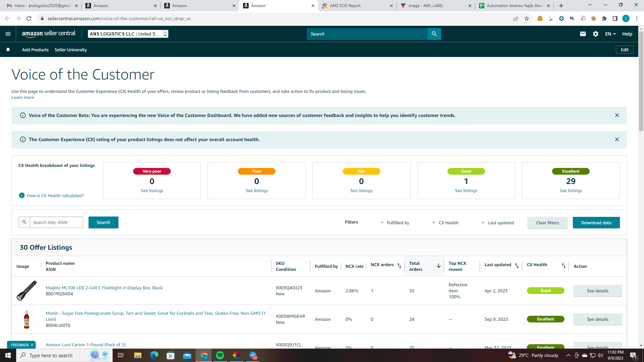The width and height of the screenshot is (644, 362).
Task: Open Seller University menu item
Action: coord(71,50)
